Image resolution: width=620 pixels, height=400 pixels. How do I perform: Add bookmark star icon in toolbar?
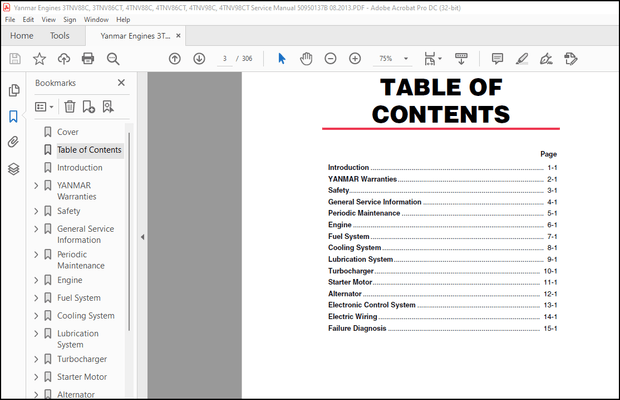tap(39, 59)
